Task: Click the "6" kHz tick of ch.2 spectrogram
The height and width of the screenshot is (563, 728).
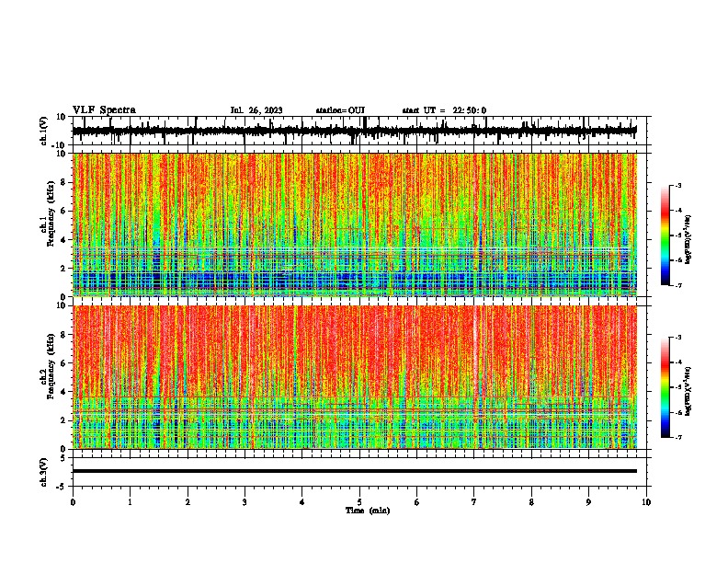Action: pos(64,363)
